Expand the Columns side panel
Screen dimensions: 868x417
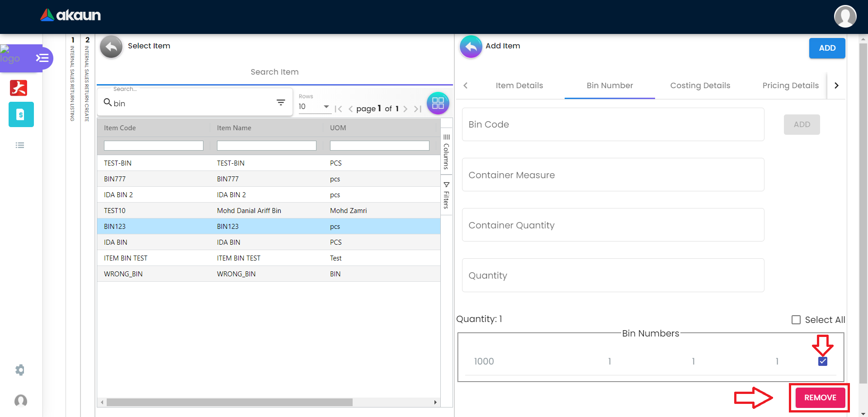[446, 152]
